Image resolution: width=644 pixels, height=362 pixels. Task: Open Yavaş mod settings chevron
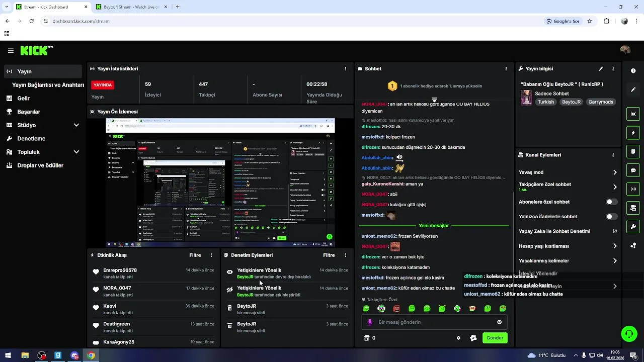(615, 172)
